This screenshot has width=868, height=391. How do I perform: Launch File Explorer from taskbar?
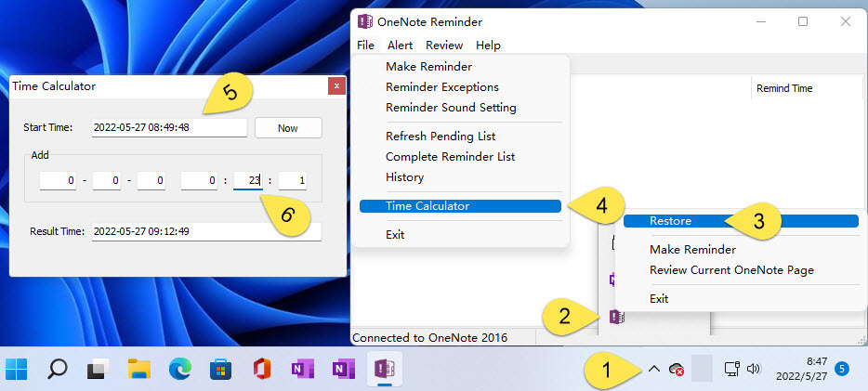(139, 369)
